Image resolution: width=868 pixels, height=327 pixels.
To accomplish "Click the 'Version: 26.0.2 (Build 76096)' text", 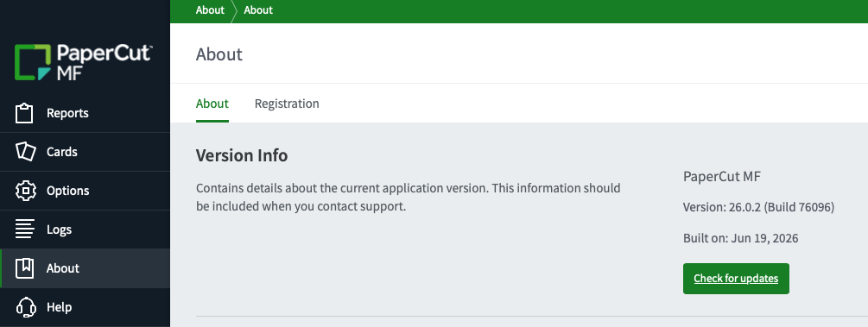I will click(758, 207).
